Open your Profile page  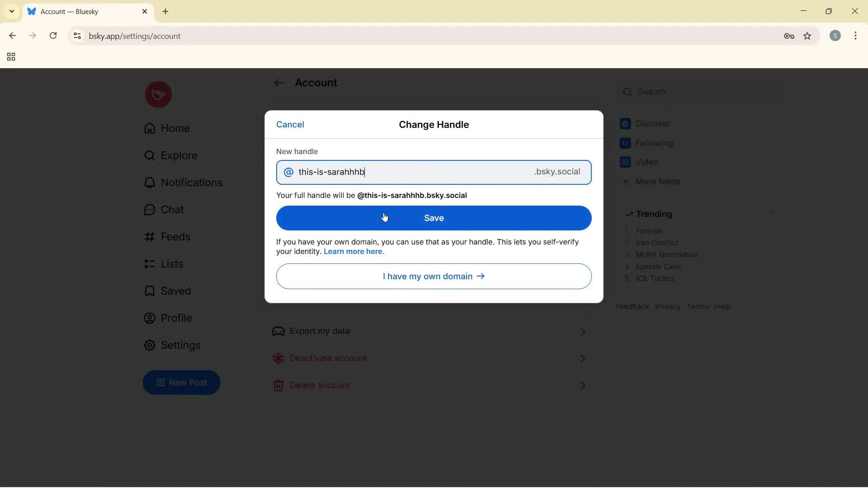tap(176, 318)
